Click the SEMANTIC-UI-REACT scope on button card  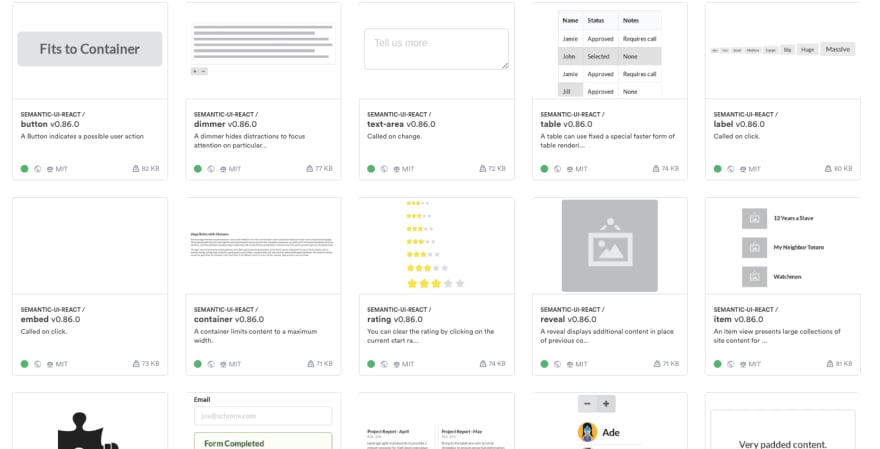51,114
